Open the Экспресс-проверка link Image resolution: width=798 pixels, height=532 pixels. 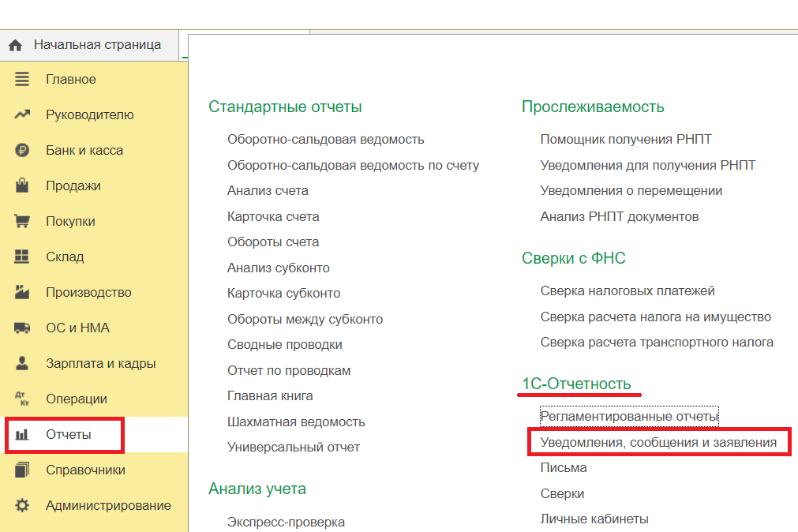point(286,523)
